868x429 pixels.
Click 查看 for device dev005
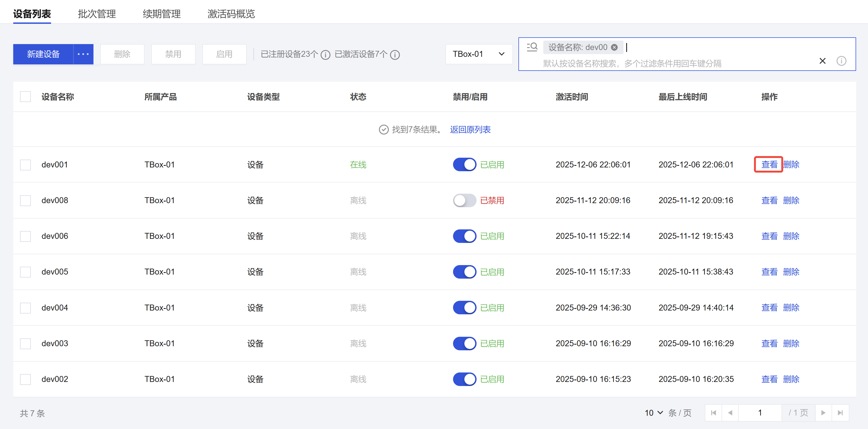[769, 272]
